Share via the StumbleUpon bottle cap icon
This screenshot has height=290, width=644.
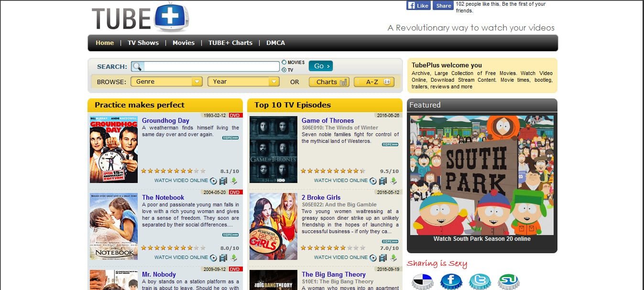coord(509,281)
